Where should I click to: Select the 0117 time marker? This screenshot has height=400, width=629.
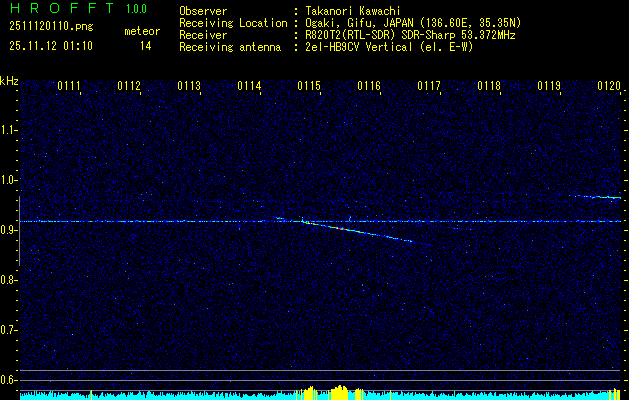429,86
